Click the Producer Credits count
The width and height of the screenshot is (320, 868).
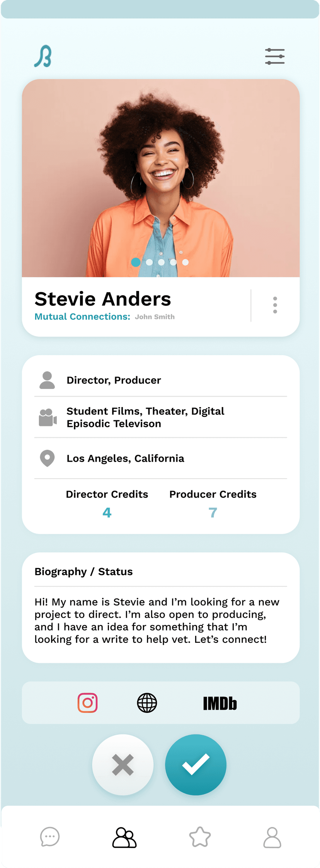tap(213, 513)
